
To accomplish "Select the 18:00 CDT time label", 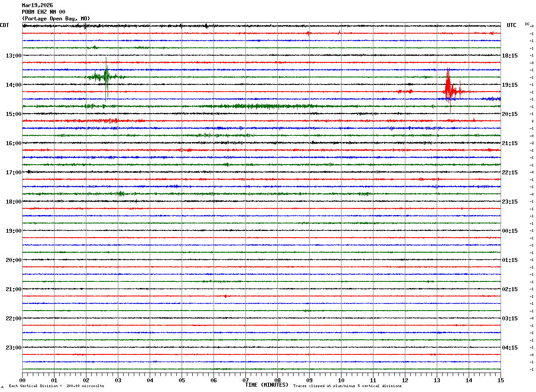I will tap(13, 202).
